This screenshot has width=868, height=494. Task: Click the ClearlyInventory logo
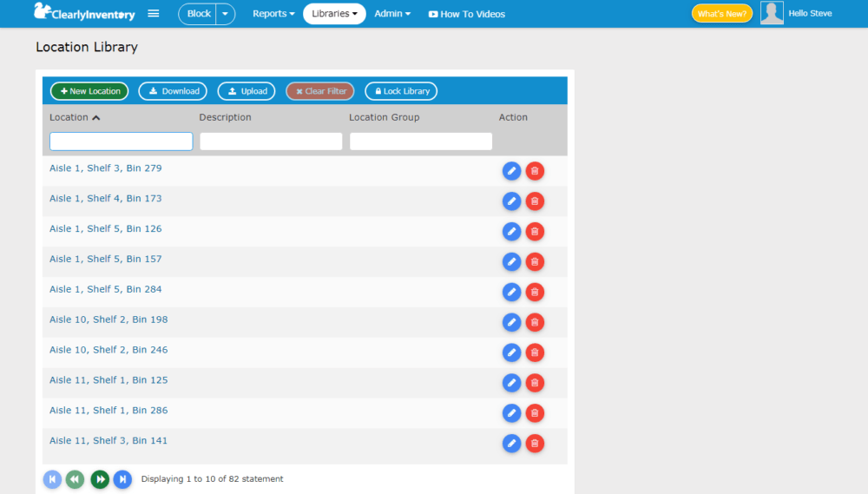coord(85,12)
